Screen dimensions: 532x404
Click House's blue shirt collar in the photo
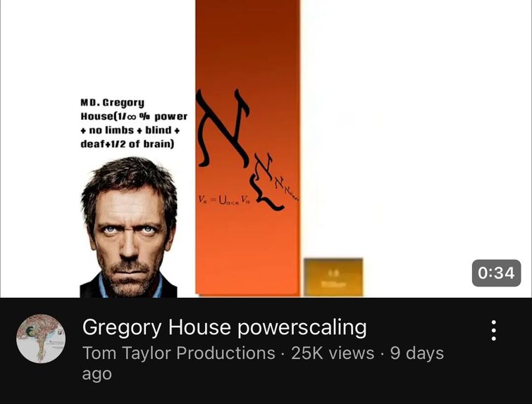point(103,286)
